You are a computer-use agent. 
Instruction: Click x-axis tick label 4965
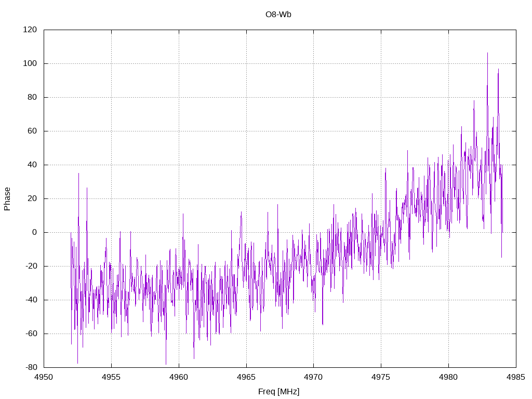pyautogui.click(x=246, y=377)
